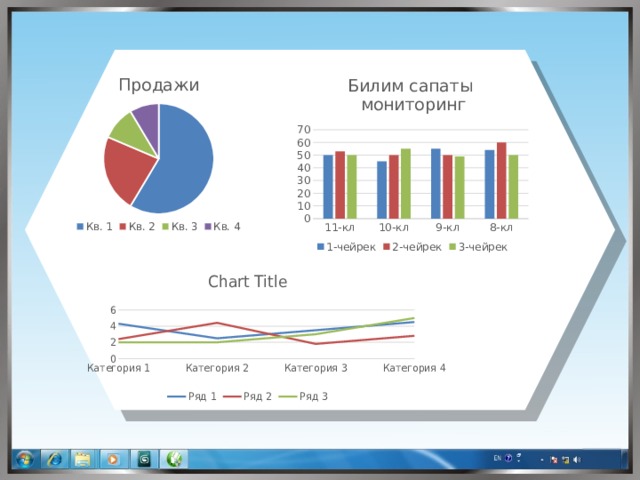Viewport: 640px width, 480px height.
Task: Click the '10-кл' axis label
Action: coord(393,227)
